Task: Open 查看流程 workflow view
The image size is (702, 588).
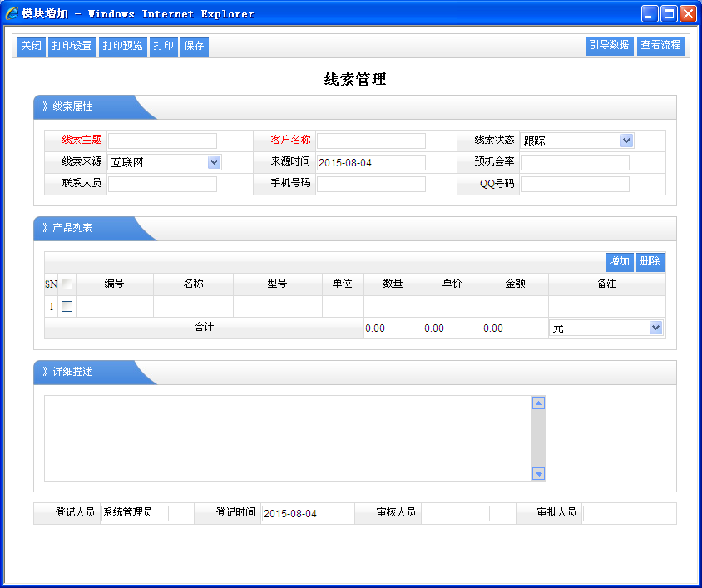Action: [660, 46]
